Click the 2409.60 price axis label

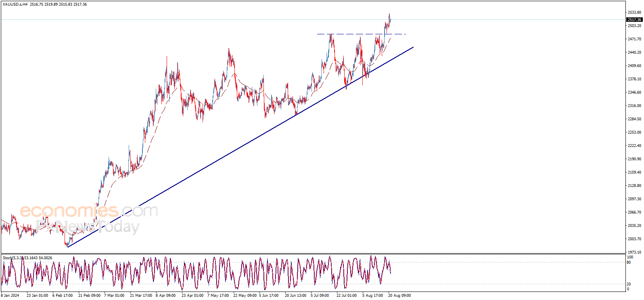pos(634,66)
